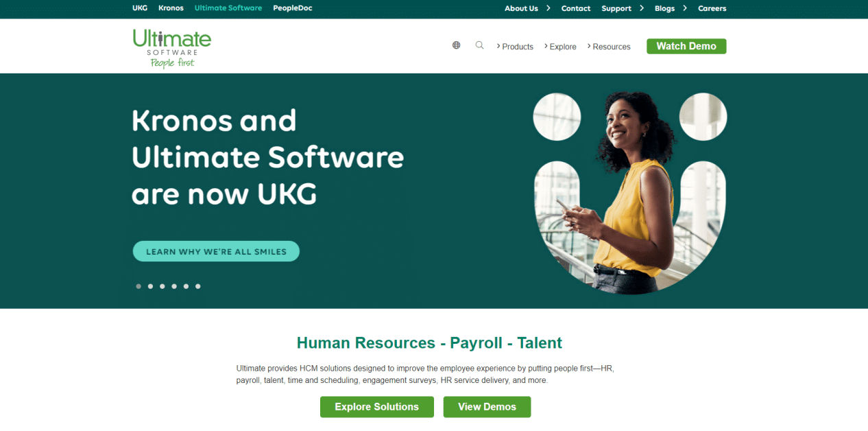
Task: Expand the Products menu
Action: (x=515, y=47)
